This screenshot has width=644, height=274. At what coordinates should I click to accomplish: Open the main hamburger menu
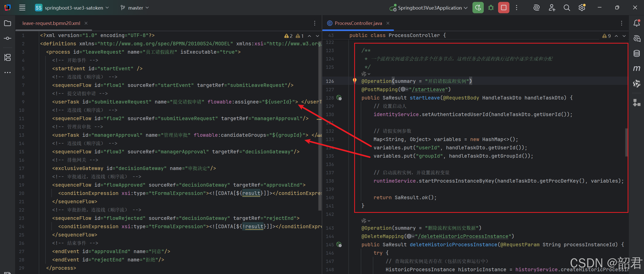(x=22, y=8)
